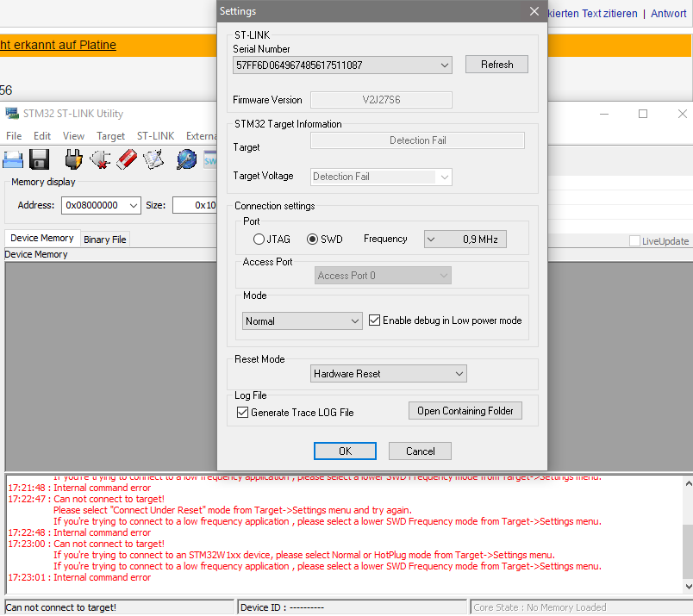
Task: Toggle the LiveUpdate checkbox
Action: [x=634, y=241]
